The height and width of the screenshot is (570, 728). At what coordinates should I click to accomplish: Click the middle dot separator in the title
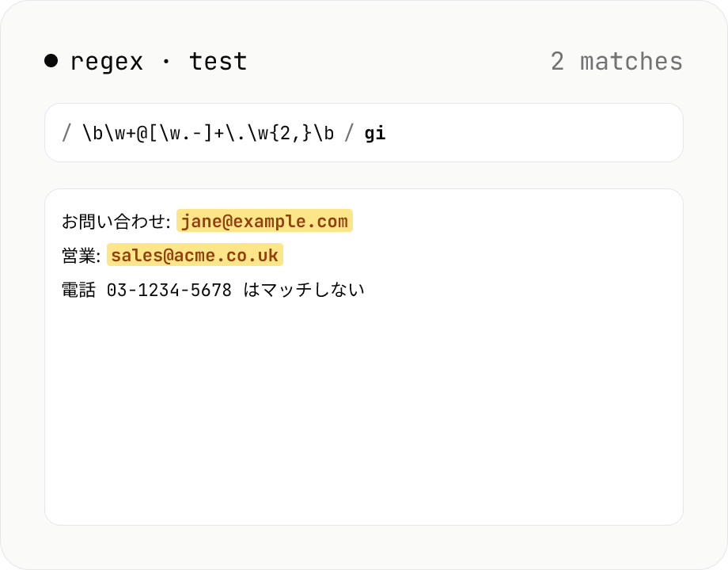click(165, 61)
